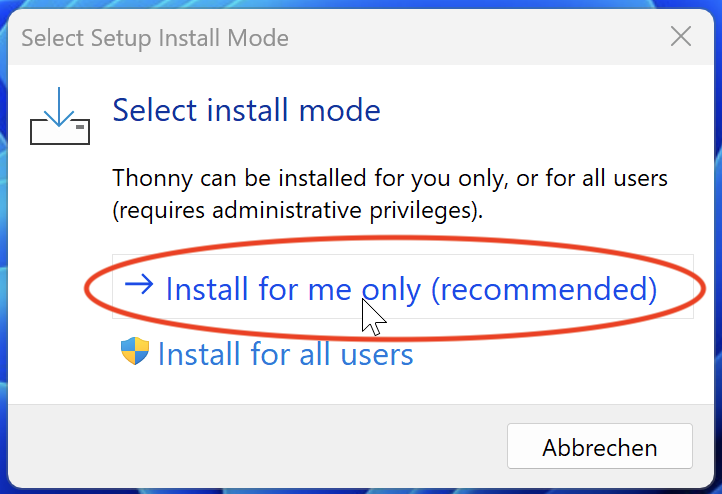Screen dimensions: 722x494
Task: Click the right arrow beside "Install for me only"
Action: click(139, 286)
